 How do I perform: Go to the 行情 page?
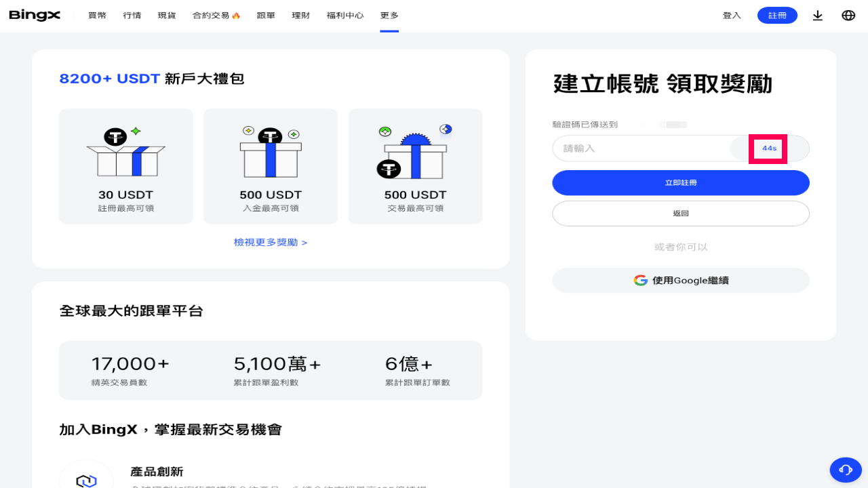point(132,16)
